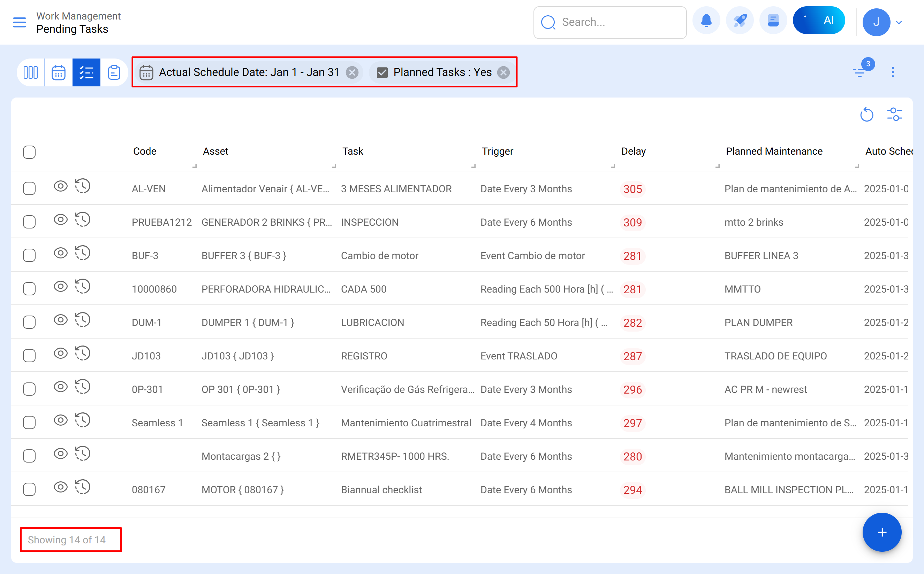View details of the BUF-3 task
Screen dimensions: 924x574
(x=60, y=253)
